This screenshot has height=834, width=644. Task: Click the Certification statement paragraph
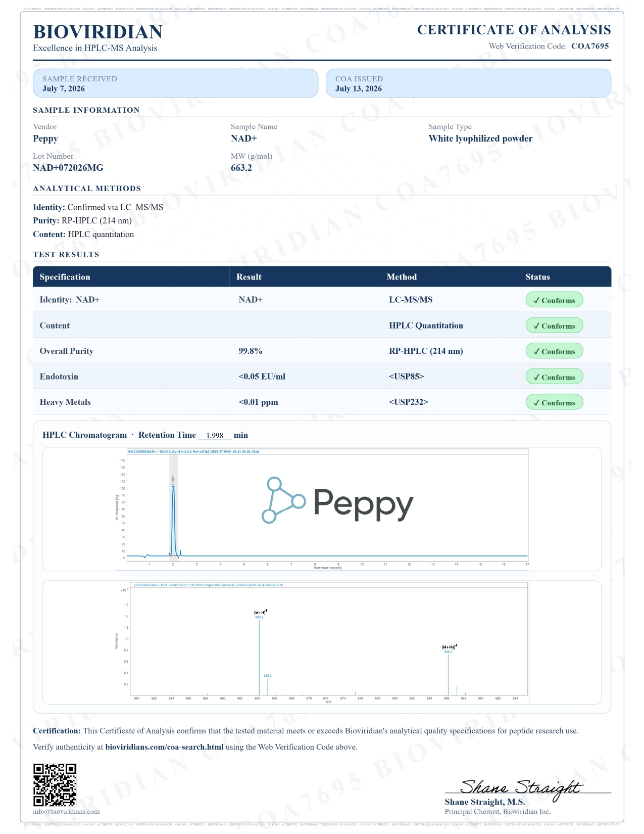[x=306, y=731]
